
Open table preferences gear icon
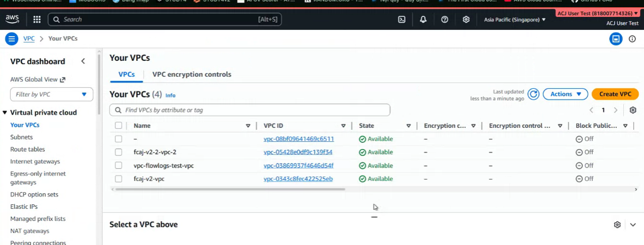click(633, 110)
